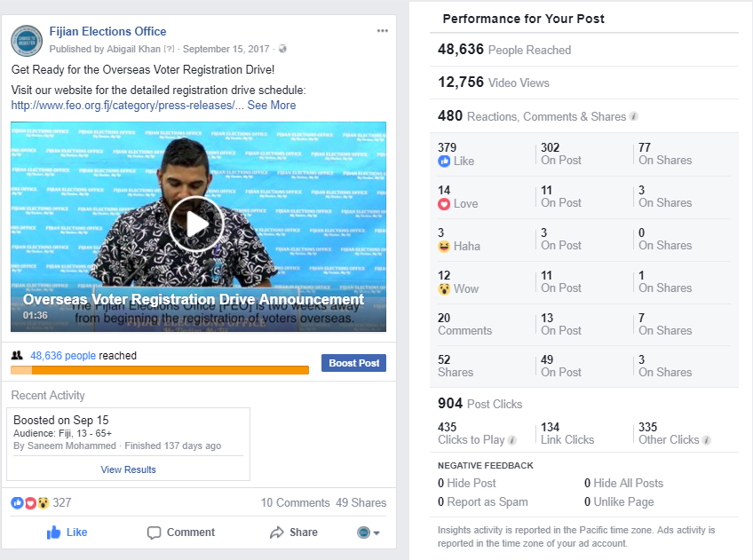Expand the post text with See More
The image size is (753, 560).
[272, 105]
